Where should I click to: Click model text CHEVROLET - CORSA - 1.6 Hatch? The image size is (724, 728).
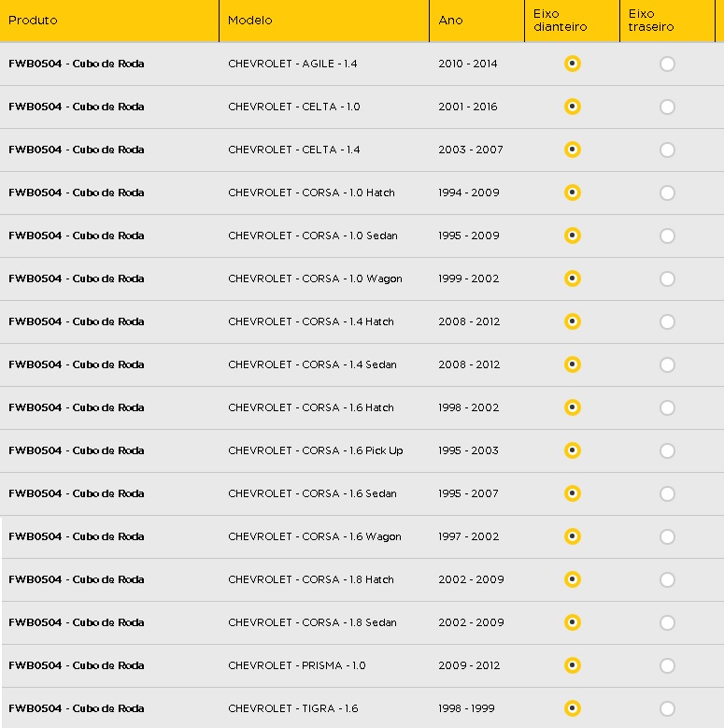[x=311, y=407]
